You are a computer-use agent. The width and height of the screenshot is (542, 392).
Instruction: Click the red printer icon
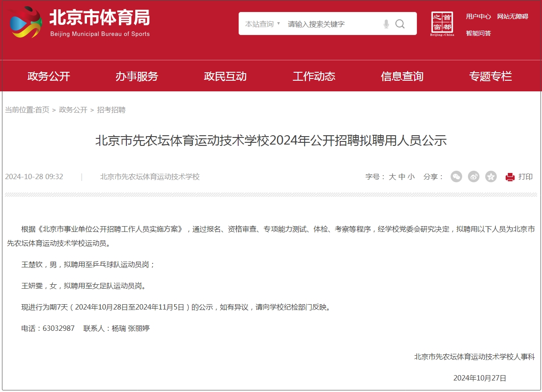(510, 177)
